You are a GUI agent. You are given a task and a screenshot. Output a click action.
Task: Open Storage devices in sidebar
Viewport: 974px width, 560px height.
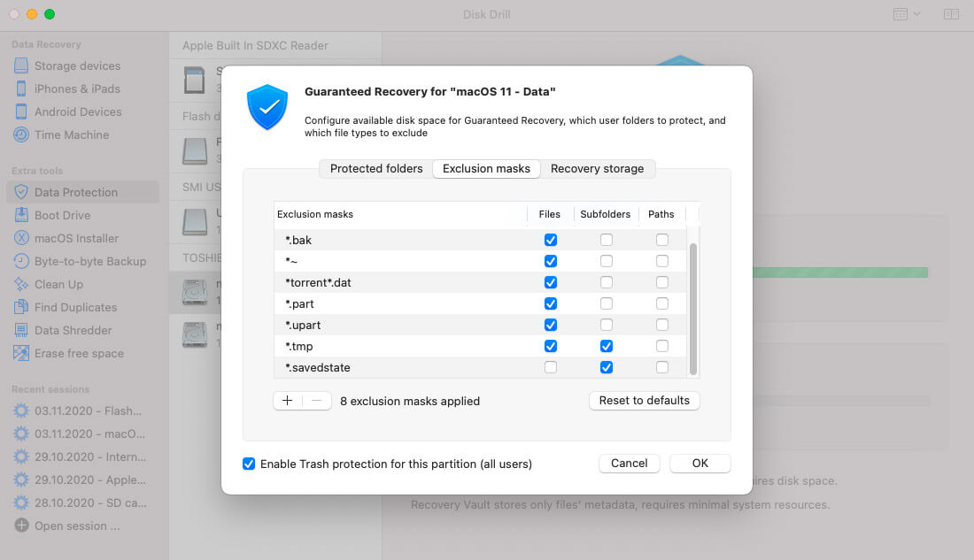(77, 65)
